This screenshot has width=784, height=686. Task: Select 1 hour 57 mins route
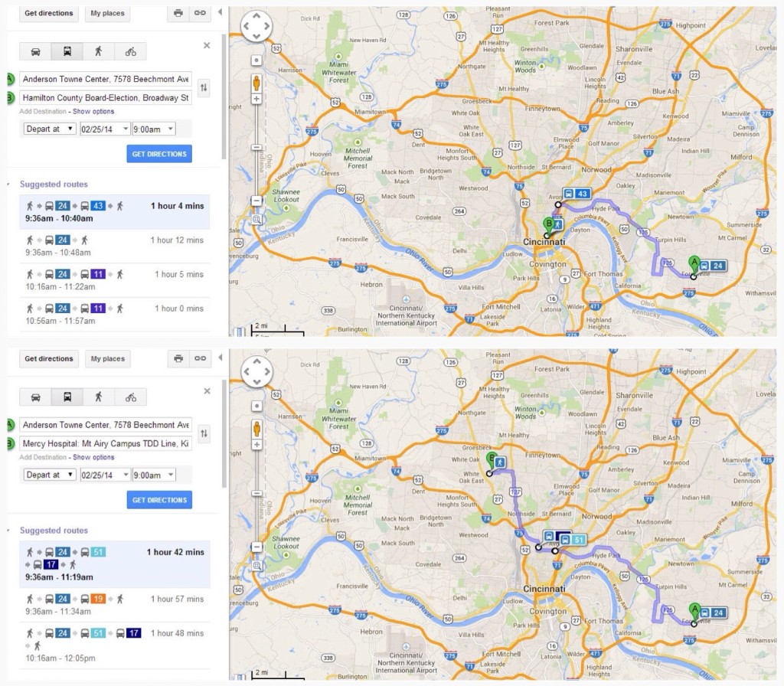coord(115,605)
